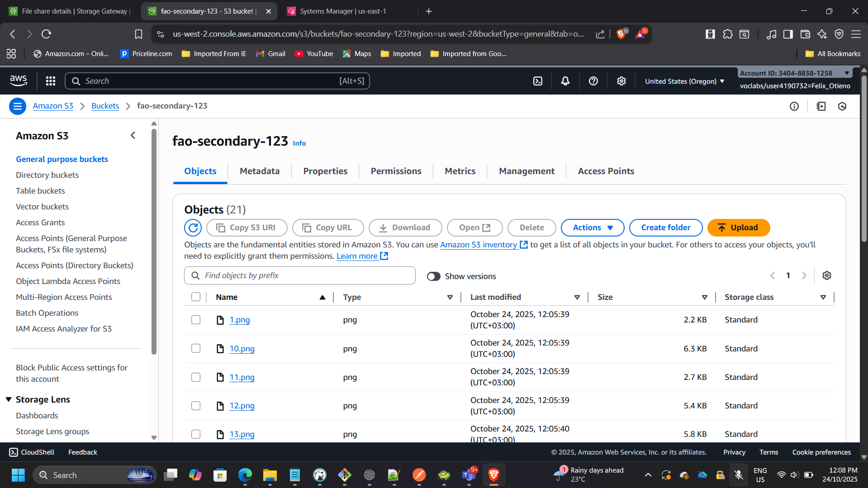Click the refresh objects icon button

pos(193,227)
